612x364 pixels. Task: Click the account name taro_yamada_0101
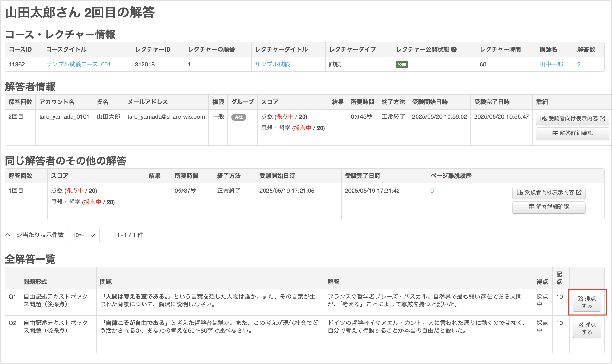click(x=64, y=117)
